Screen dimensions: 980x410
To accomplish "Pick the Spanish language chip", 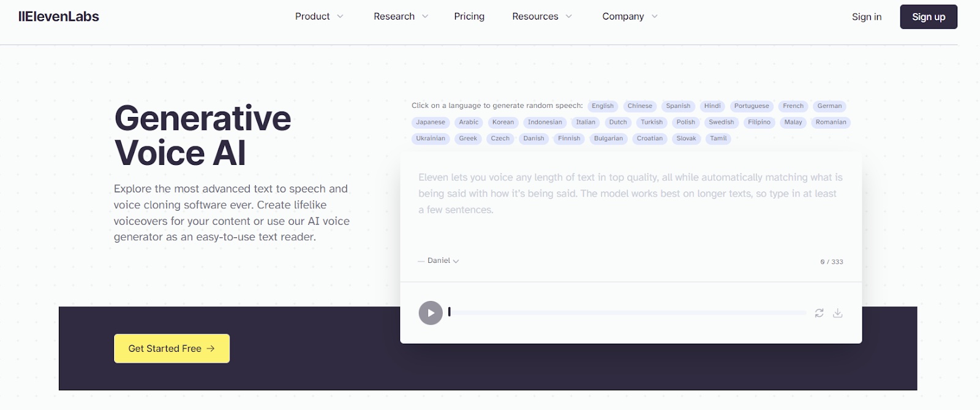I will (678, 106).
